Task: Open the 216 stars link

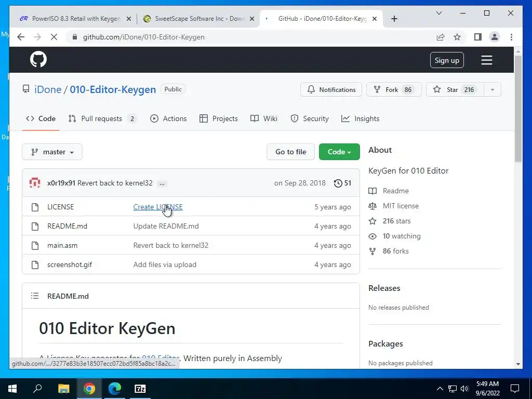Action: (x=390, y=221)
